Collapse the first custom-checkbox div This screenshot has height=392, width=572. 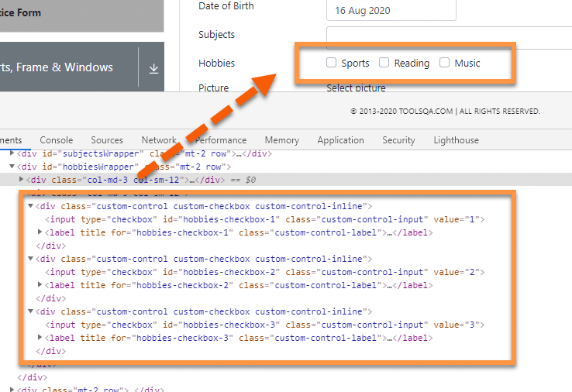[31, 206]
